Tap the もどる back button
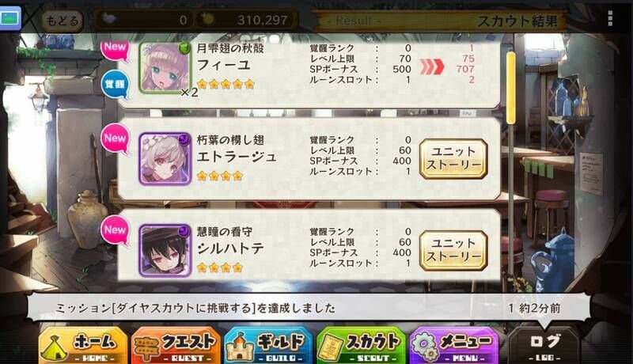Viewport: 633px width, 364px height. [x=63, y=21]
